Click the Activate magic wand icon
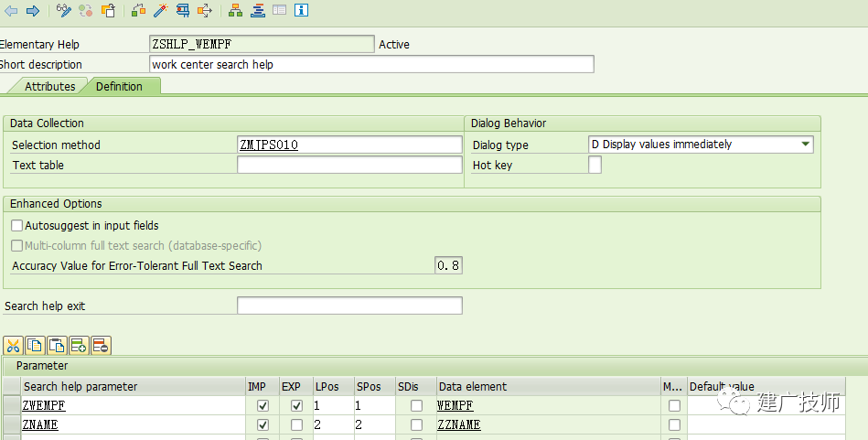This screenshot has width=868, height=440. 161,10
